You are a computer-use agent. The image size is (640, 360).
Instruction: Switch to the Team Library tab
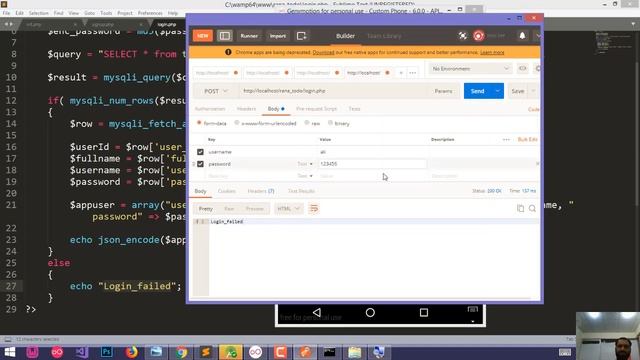(x=384, y=36)
